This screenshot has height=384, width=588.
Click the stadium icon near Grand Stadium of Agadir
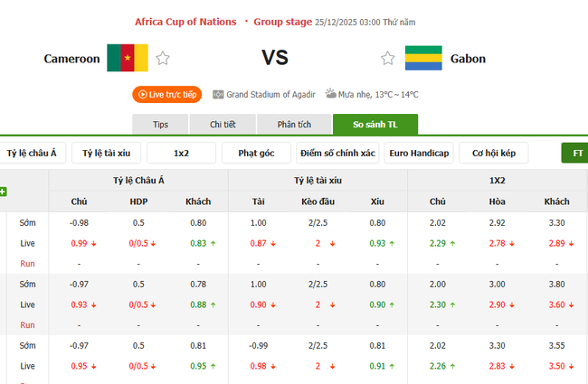218,94
